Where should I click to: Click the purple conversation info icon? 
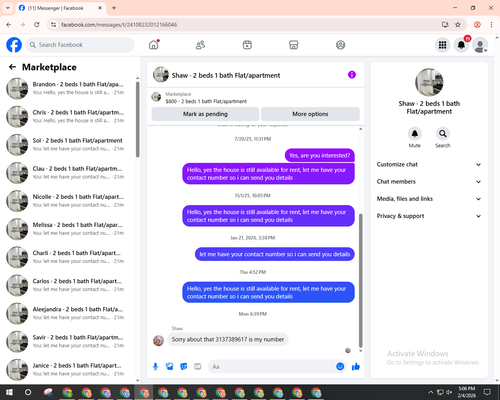tap(352, 75)
